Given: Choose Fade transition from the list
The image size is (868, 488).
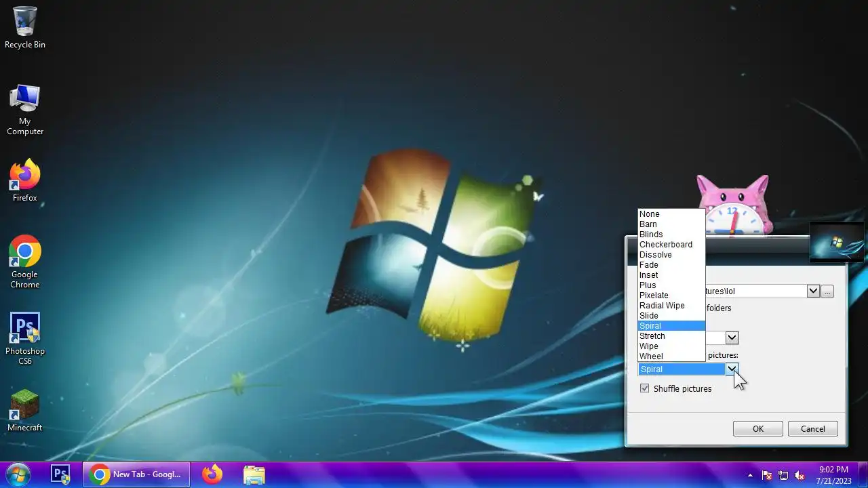Looking at the screenshot, I should click(x=671, y=265).
